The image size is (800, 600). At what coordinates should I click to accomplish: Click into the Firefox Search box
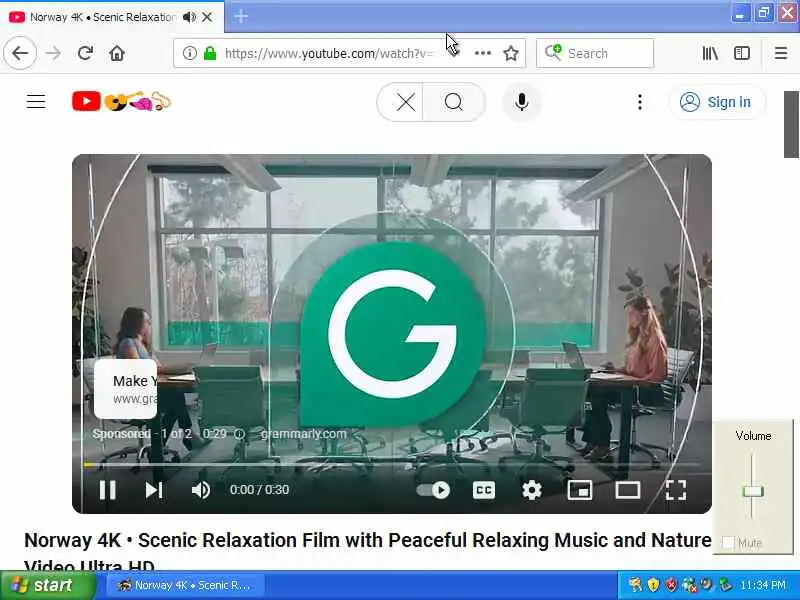coord(595,53)
